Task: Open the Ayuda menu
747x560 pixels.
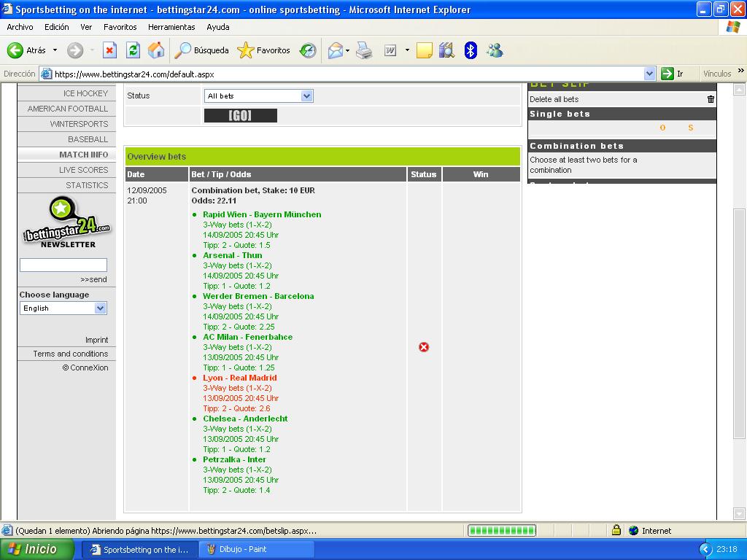Action: pyautogui.click(x=217, y=27)
